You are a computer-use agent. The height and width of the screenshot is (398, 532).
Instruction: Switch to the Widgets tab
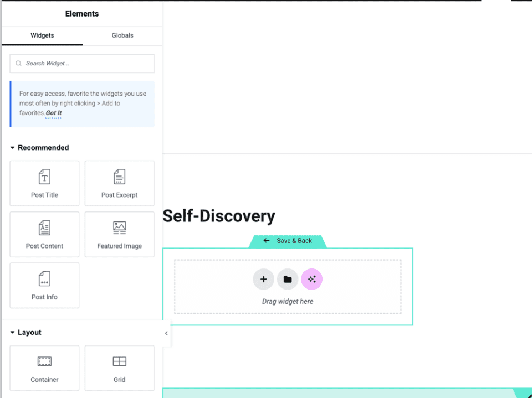tap(42, 35)
